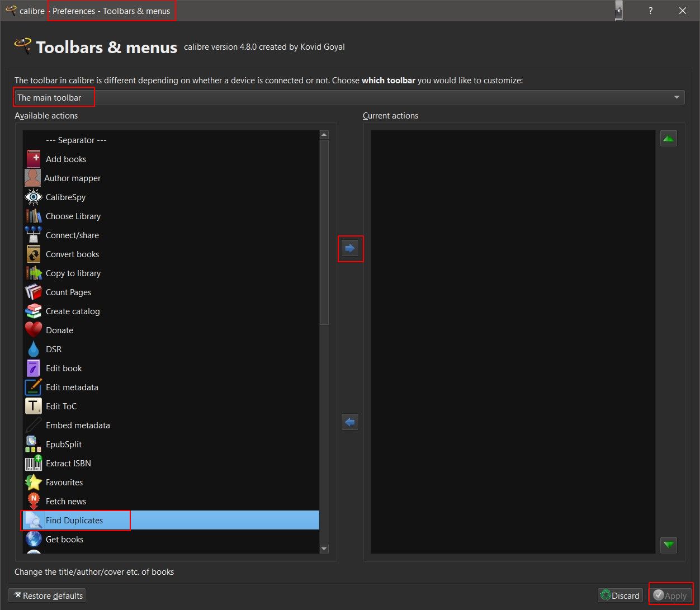Select the Copy to library icon
This screenshot has height=610, width=700.
[34, 273]
